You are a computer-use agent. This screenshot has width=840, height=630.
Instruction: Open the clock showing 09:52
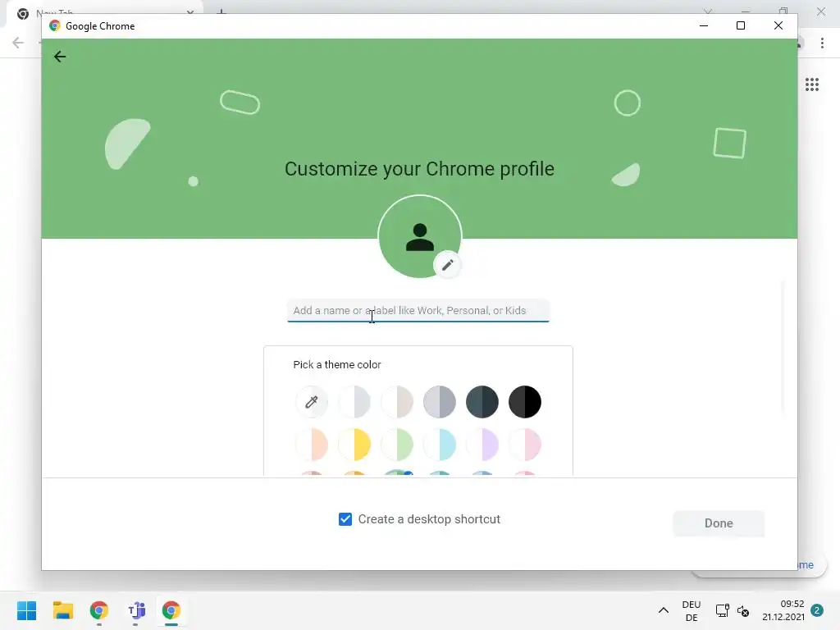click(783, 610)
